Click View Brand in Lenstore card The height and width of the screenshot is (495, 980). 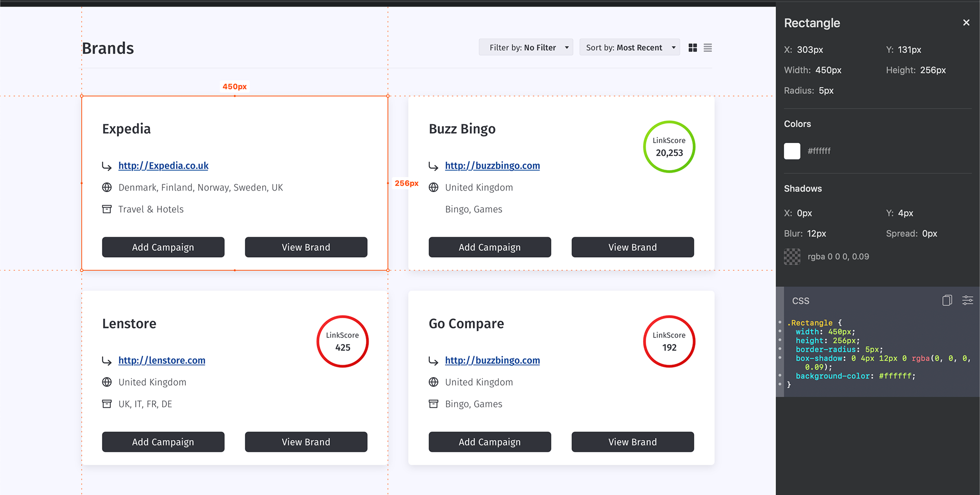pos(306,442)
